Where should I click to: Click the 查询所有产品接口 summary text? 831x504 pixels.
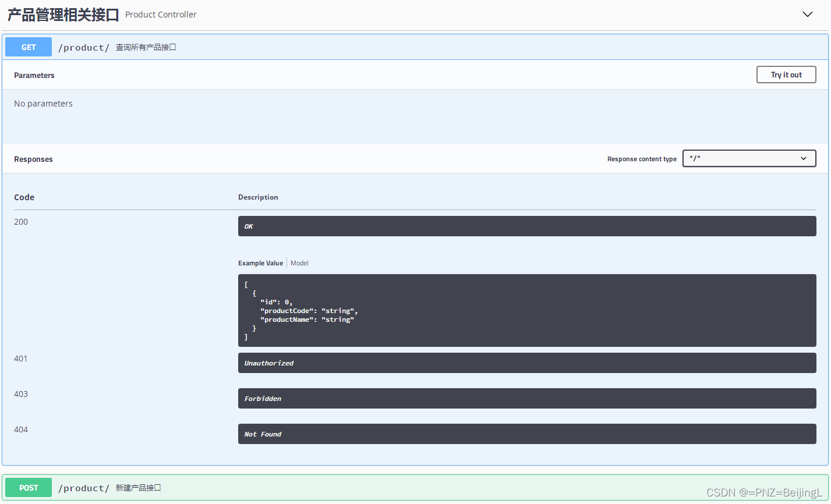(146, 48)
